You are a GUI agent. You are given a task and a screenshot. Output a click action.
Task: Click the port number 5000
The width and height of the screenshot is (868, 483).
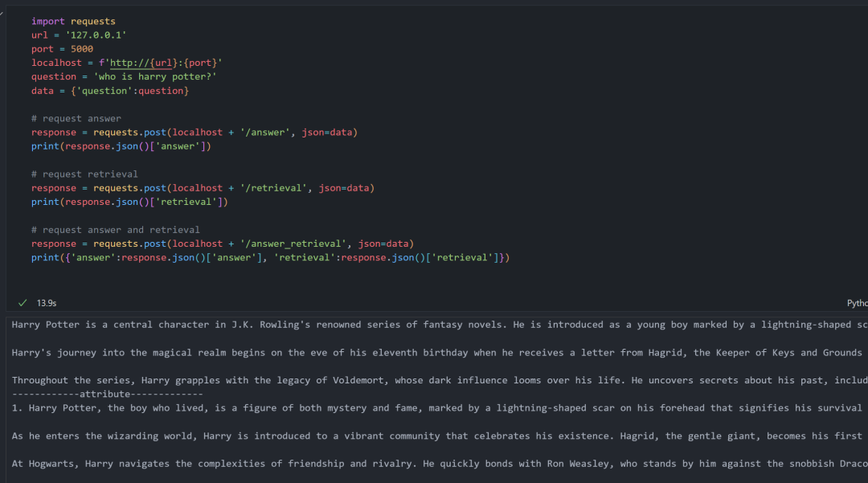tap(82, 49)
